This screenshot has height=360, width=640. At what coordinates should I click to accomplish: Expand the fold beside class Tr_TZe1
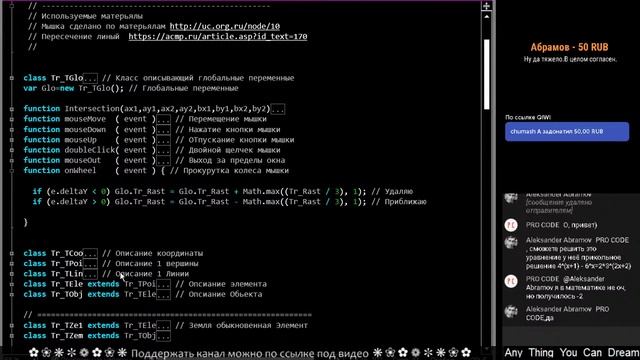click(12, 326)
